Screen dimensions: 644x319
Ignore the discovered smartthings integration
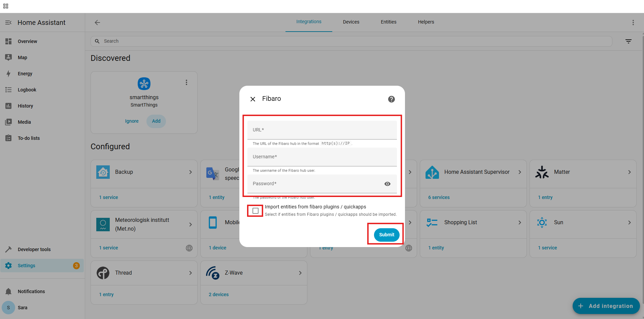tap(132, 121)
